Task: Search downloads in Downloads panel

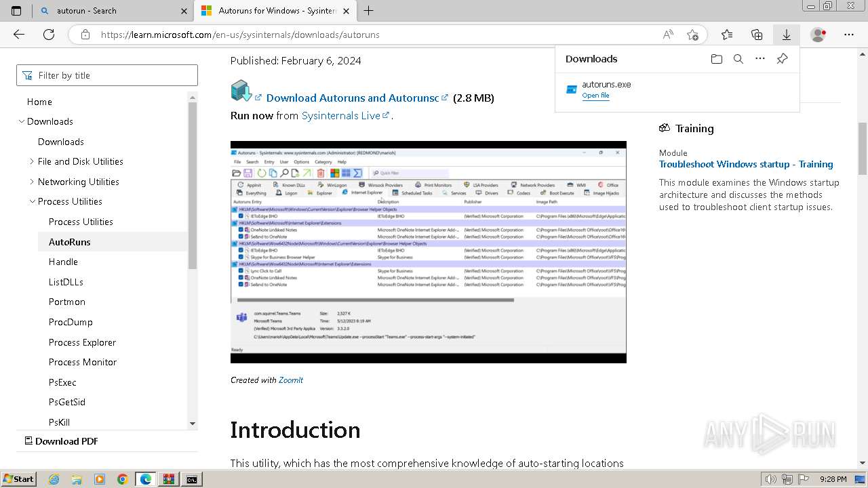Action: click(x=738, y=59)
